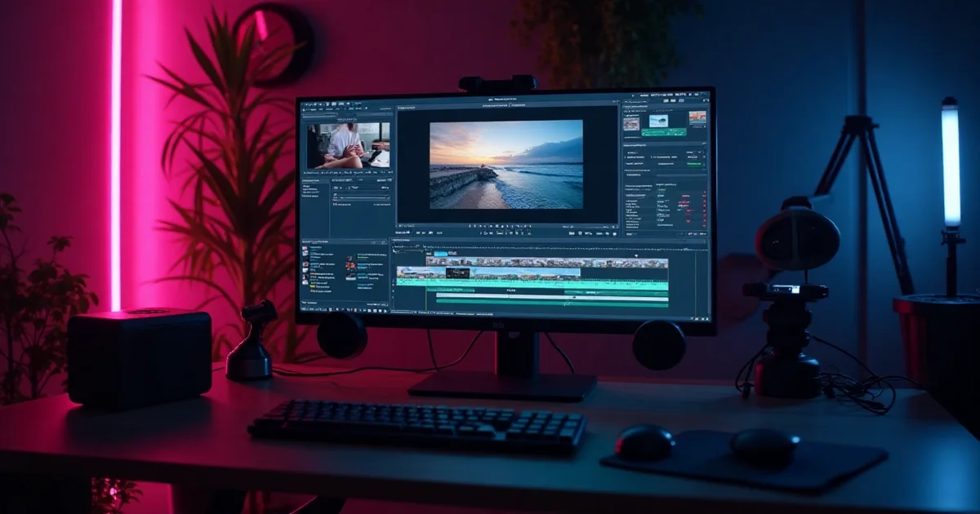980x514 pixels.
Task: Click the small green indicator in the right properties panel
Action: (695, 164)
